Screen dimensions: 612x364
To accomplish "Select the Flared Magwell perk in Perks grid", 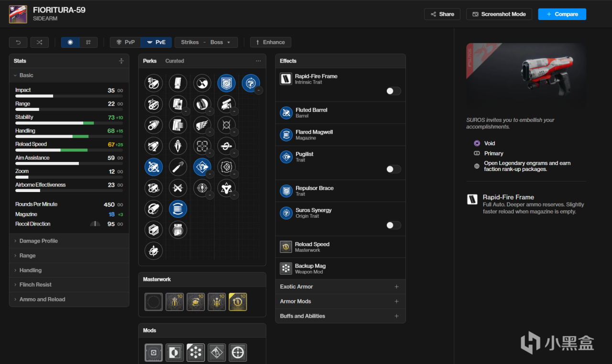I will tap(178, 209).
